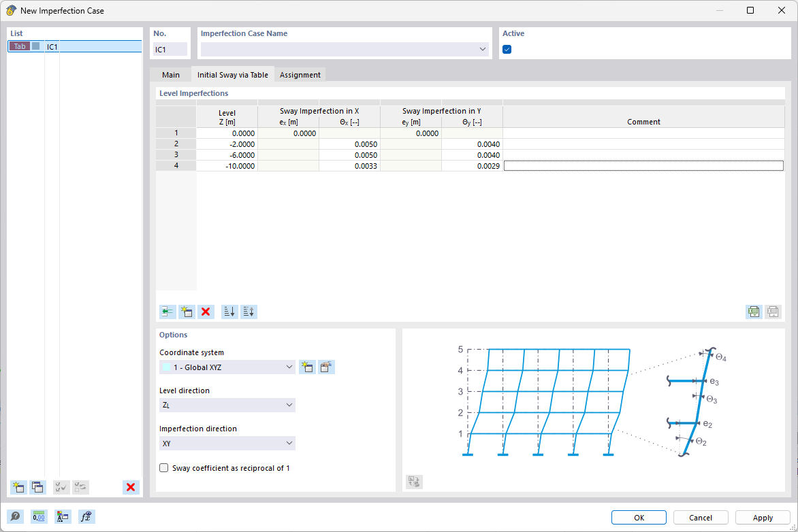798x532 pixels.
Task: Create a new imperfection case in the list
Action: 18,487
